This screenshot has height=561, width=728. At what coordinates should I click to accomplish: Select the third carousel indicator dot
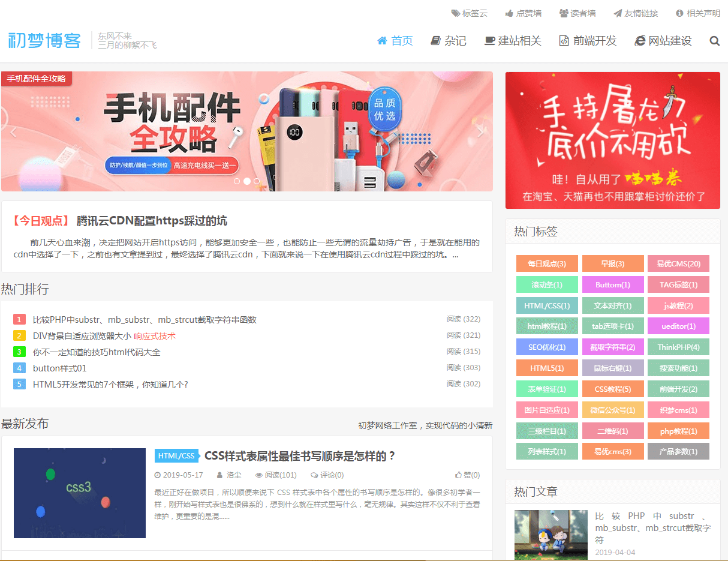click(x=257, y=181)
